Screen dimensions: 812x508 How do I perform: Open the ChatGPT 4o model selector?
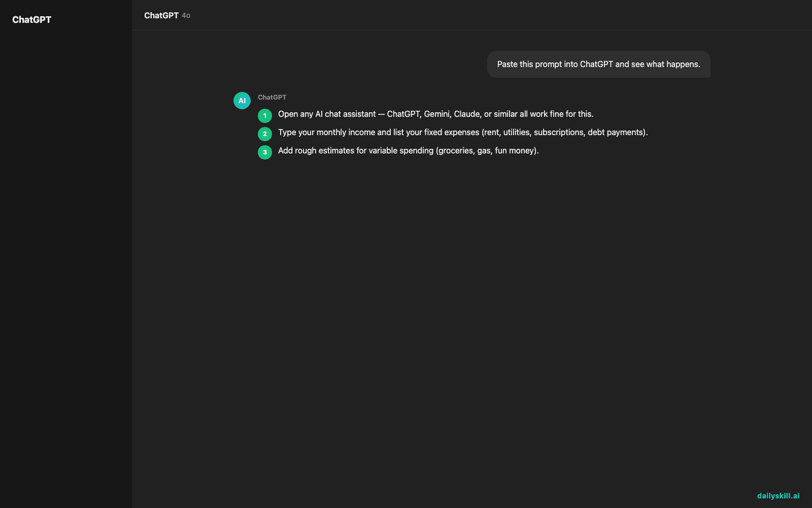click(x=167, y=15)
